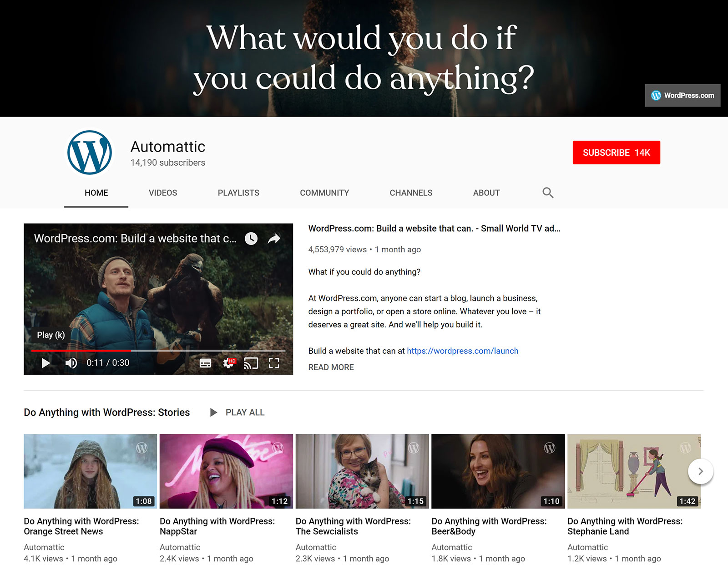Enter full screen on the video player
This screenshot has width=728, height=576.
274,363
